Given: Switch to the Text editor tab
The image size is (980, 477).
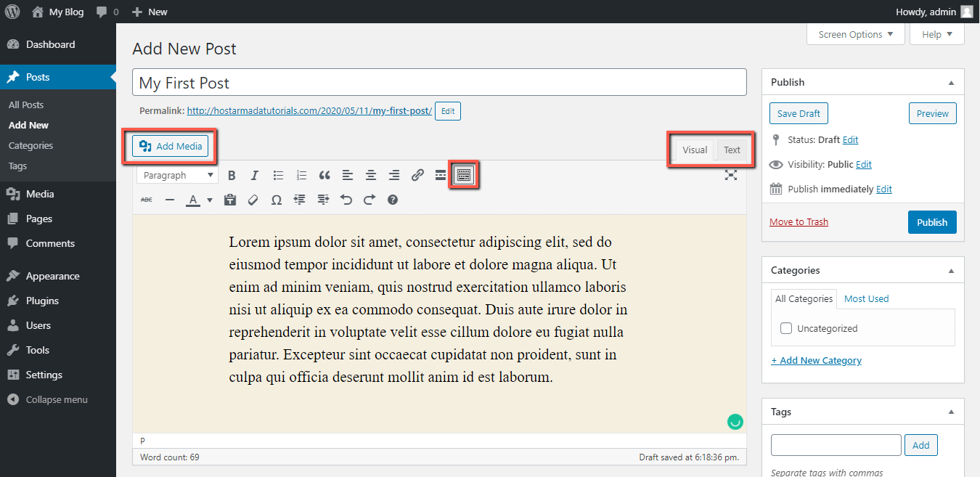Looking at the screenshot, I should tap(732, 150).
